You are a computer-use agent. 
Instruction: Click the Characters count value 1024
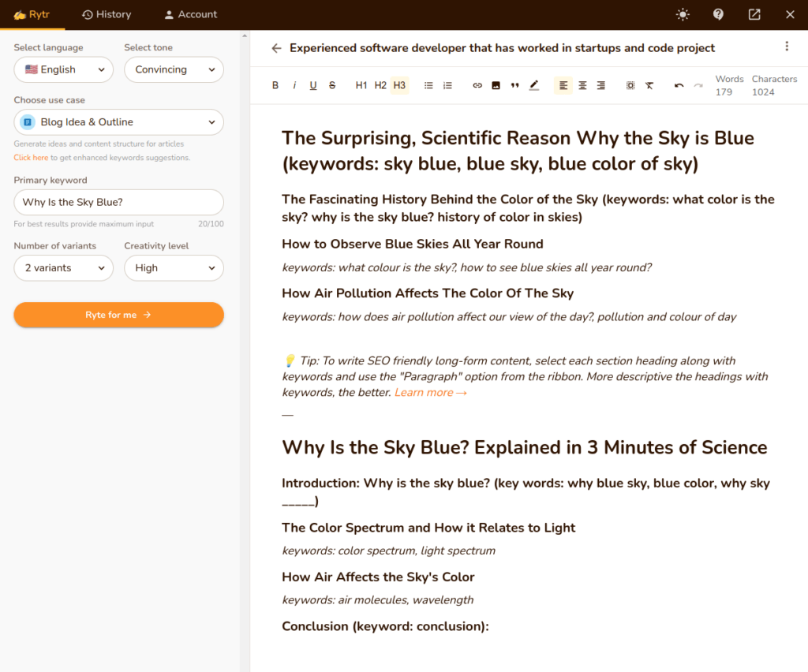(763, 92)
